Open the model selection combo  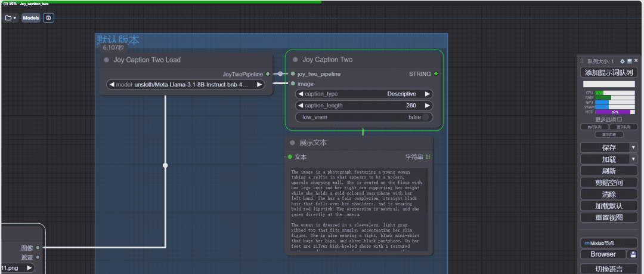point(185,85)
